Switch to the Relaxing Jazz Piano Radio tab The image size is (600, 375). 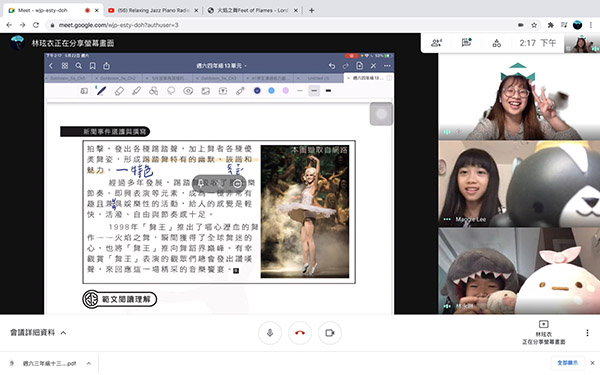tap(152, 11)
